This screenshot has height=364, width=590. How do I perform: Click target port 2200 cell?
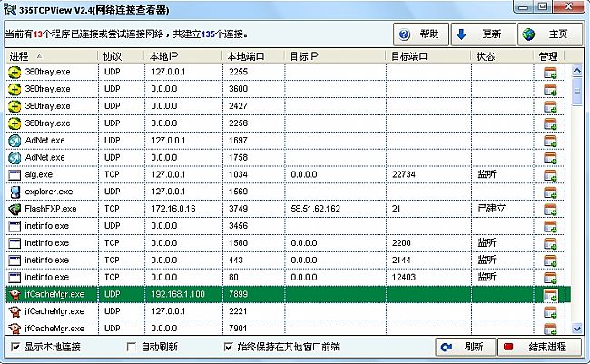tap(401, 243)
